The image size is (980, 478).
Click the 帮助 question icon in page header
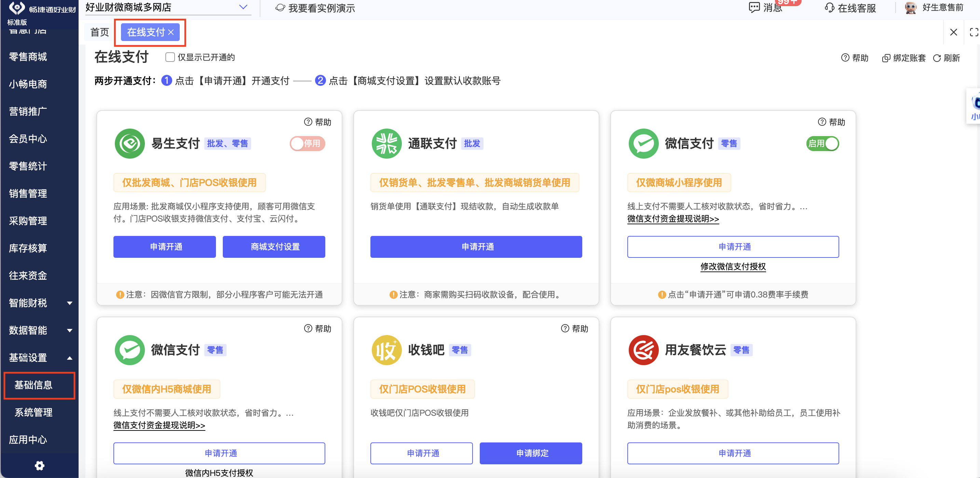(x=845, y=57)
